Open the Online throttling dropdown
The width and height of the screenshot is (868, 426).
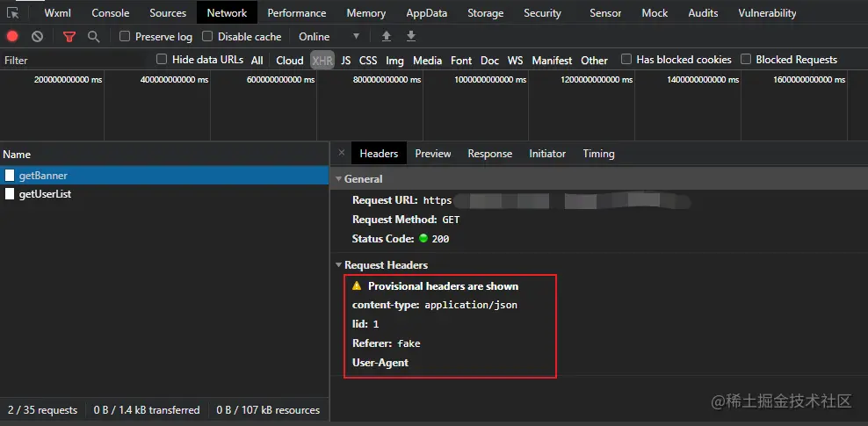click(x=329, y=37)
